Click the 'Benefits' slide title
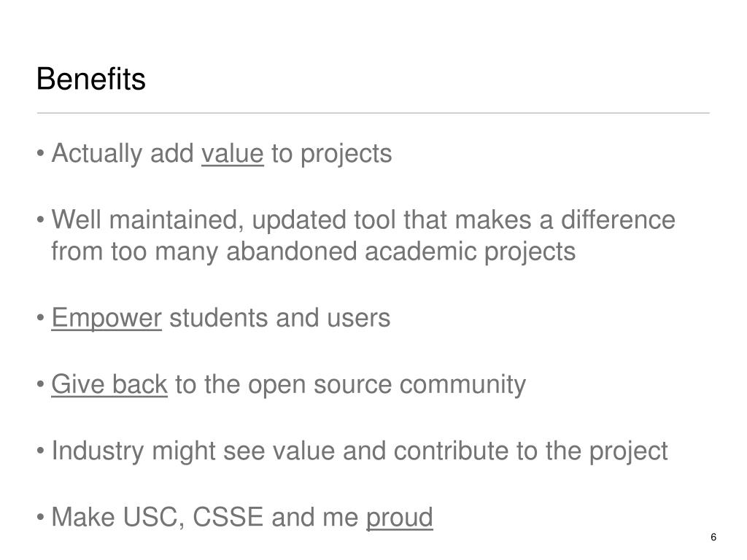Viewport: 747px width, 560px height. pyautogui.click(x=91, y=79)
